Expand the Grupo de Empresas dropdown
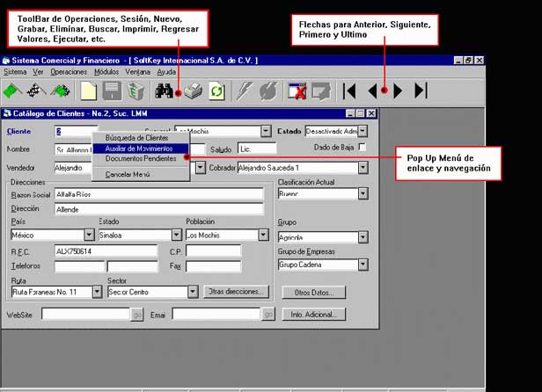542x392 pixels. [363, 265]
